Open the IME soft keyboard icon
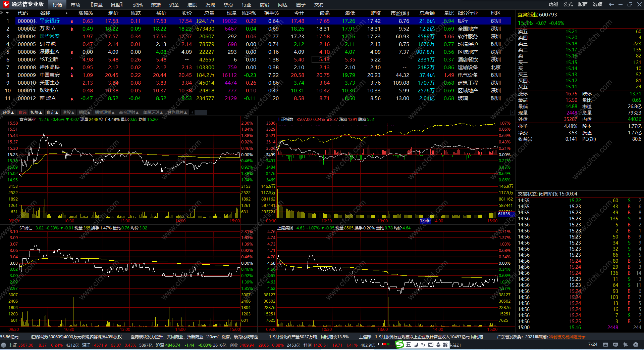This screenshot has height=350, width=644. pos(431,345)
